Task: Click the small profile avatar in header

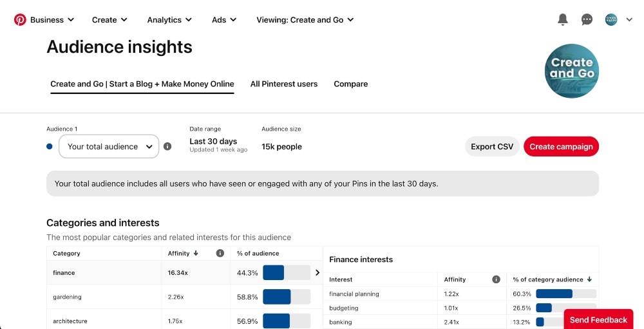Action: (611, 19)
